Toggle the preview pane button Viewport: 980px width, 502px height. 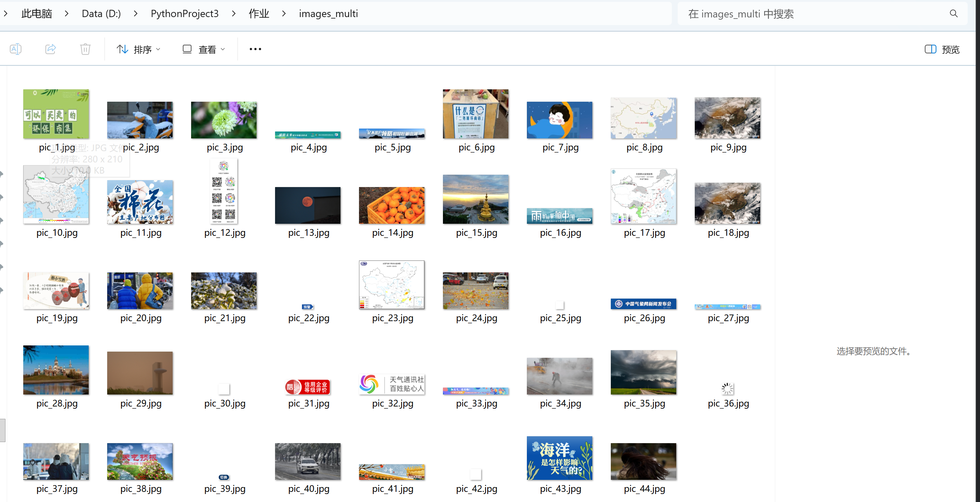(942, 49)
